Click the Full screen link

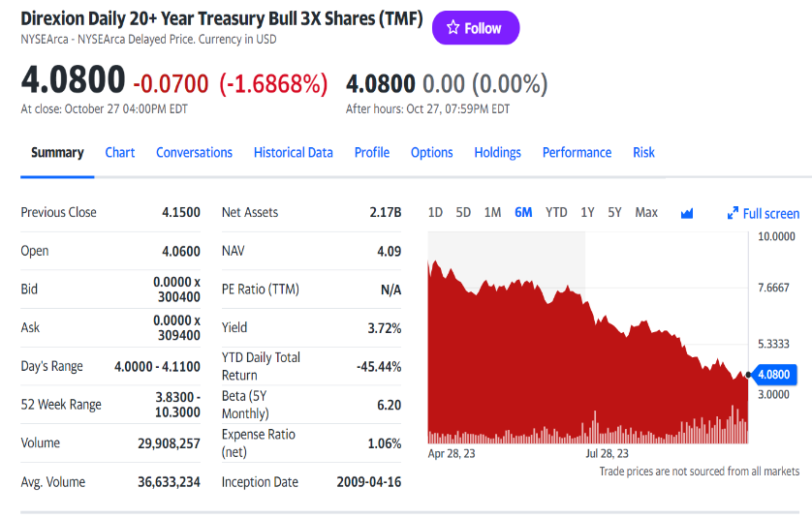click(771, 213)
